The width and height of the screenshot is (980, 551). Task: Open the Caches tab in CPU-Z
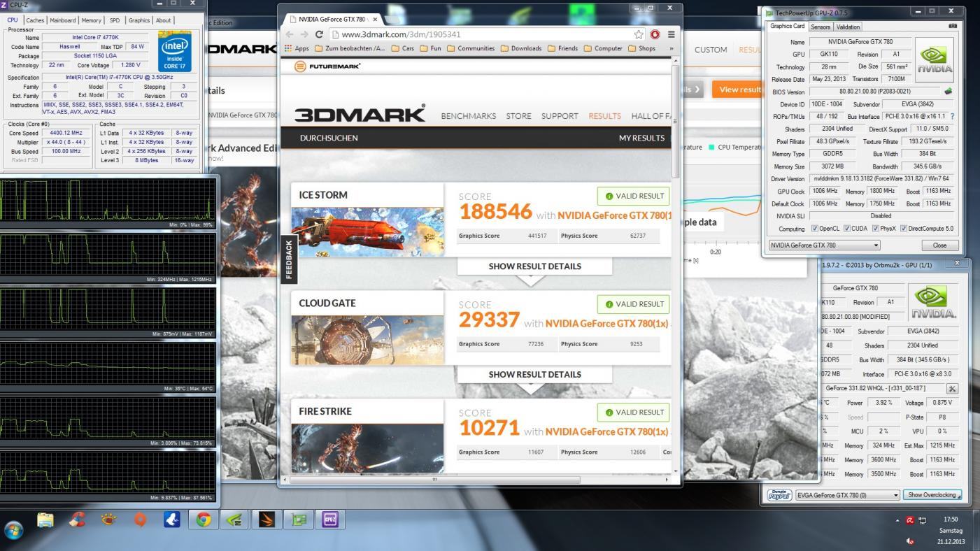click(35, 20)
